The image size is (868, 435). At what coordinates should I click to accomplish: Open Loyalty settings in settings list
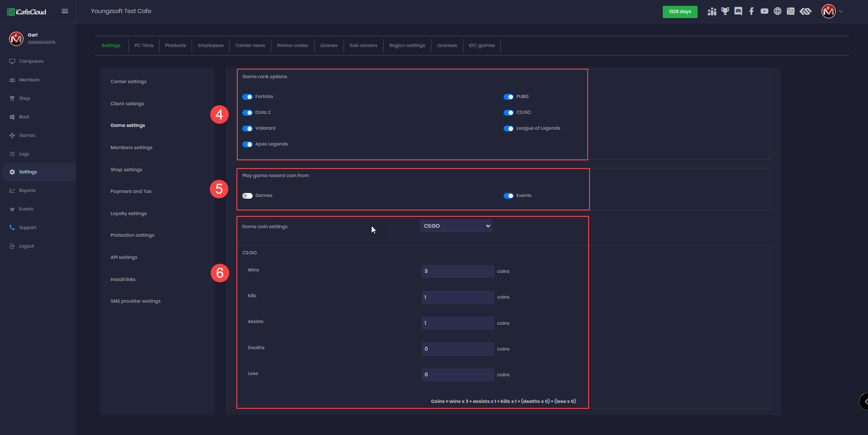coord(128,214)
